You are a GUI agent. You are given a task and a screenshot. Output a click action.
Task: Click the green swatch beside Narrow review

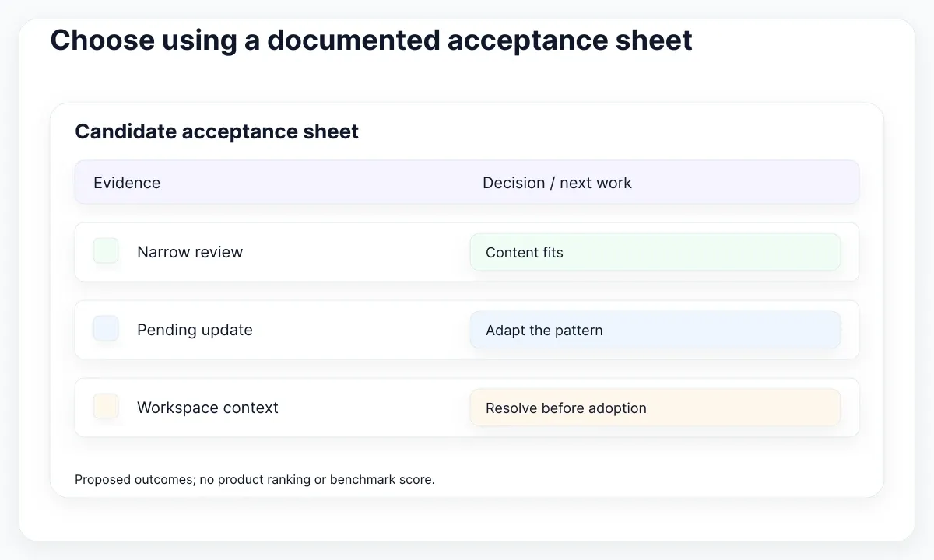pyautogui.click(x=106, y=251)
